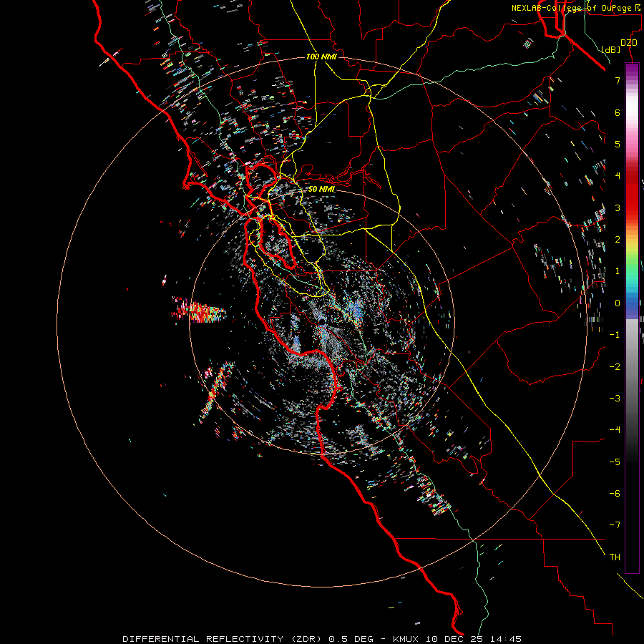Click the "DZD" label above the scale
The width and height of the screenshot is (644, 644).
[x=629, y=43]
